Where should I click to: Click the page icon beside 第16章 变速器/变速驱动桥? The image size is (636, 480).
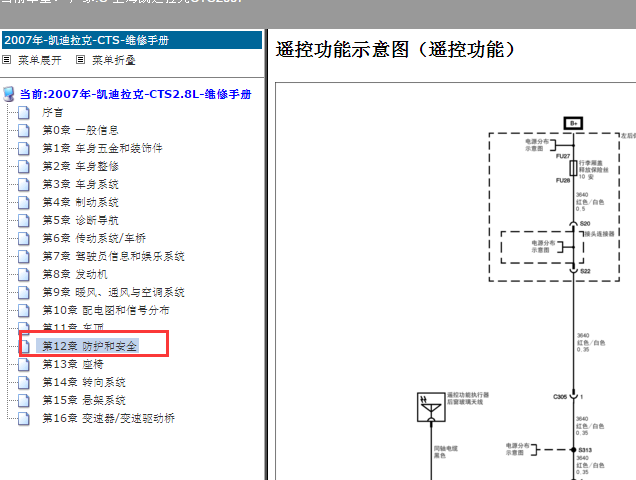click(x=24, y=418)
